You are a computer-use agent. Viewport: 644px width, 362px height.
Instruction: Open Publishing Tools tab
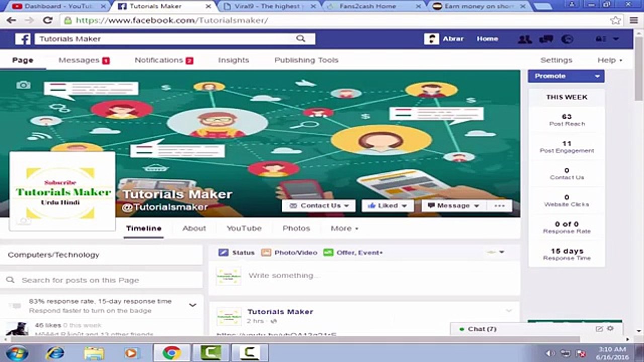tap(306, 60)
